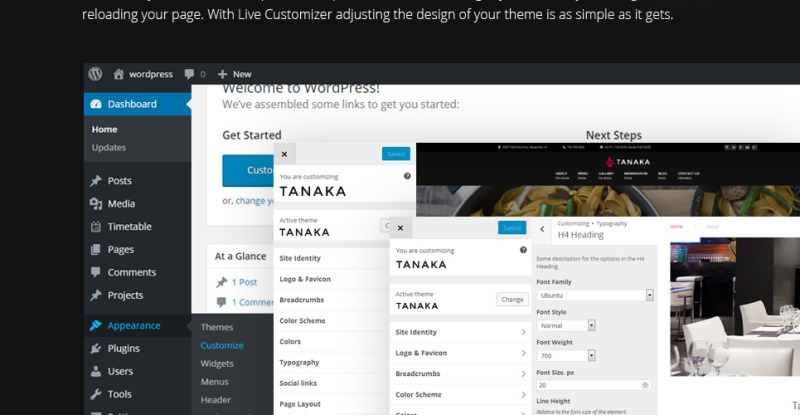Click back arrow beside H4 Heading
This screenshot has width=800, height=415.
pyautogui.click(x=542, y=230)
